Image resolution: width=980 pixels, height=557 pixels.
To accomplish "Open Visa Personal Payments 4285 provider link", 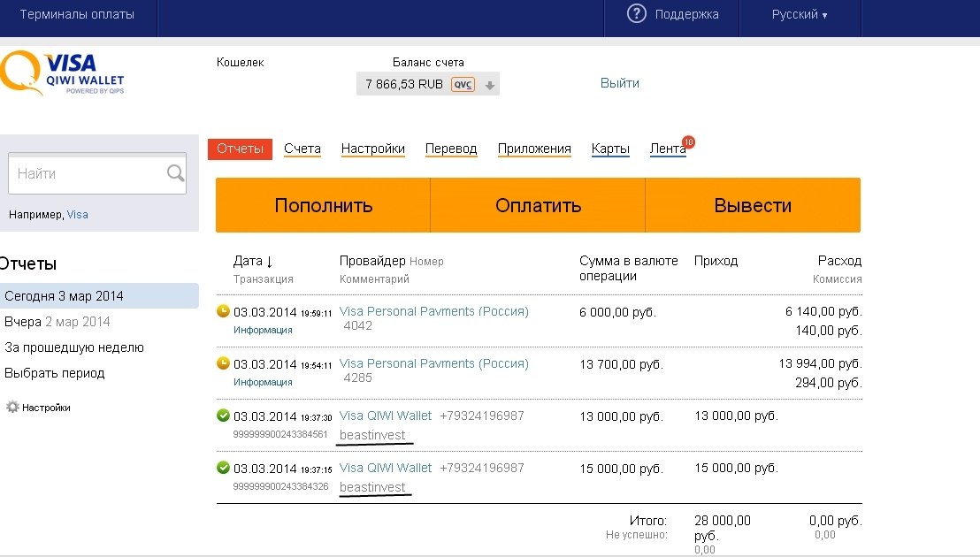I will coord(433,363).
